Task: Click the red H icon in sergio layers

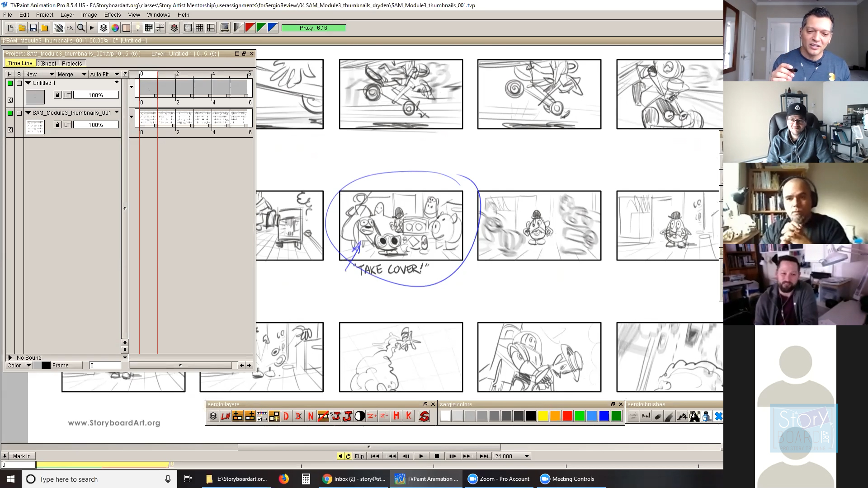Action: (x=396, y=416)
